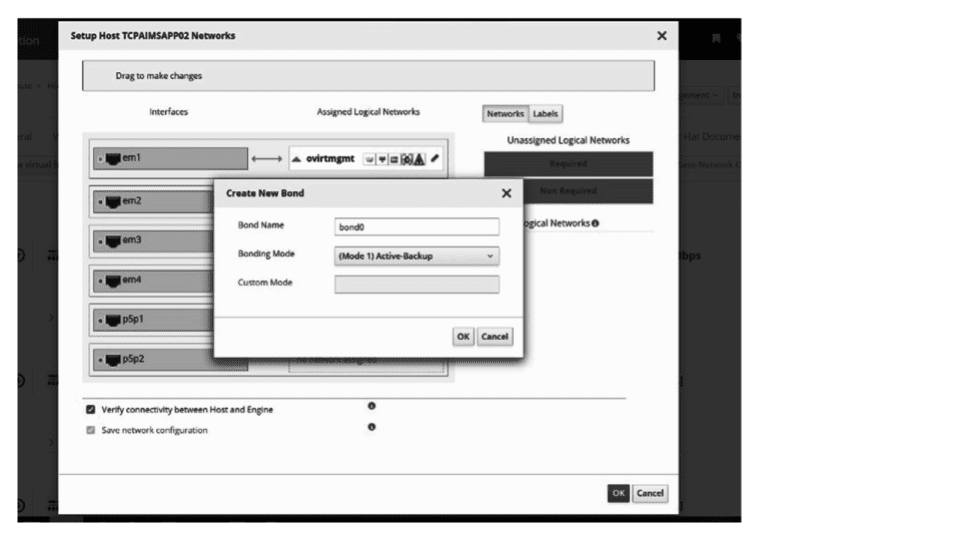Cancel the Create New Bond dialog
Viewport: 960px width, 540px height.
click(x=495, y=337)
